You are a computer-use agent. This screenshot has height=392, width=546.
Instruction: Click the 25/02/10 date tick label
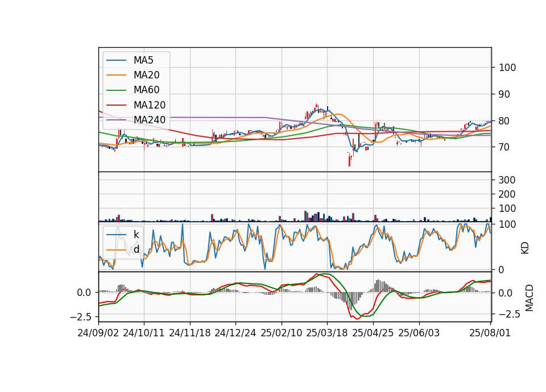click(x=282, y=333)
